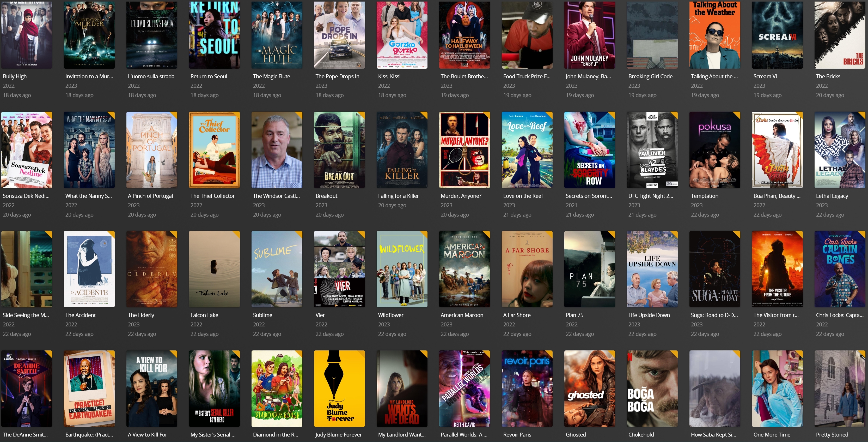868x442 pixels.
Task: Click the Sonsuza Dek Nedi... title
Action: tap(26, 196)
